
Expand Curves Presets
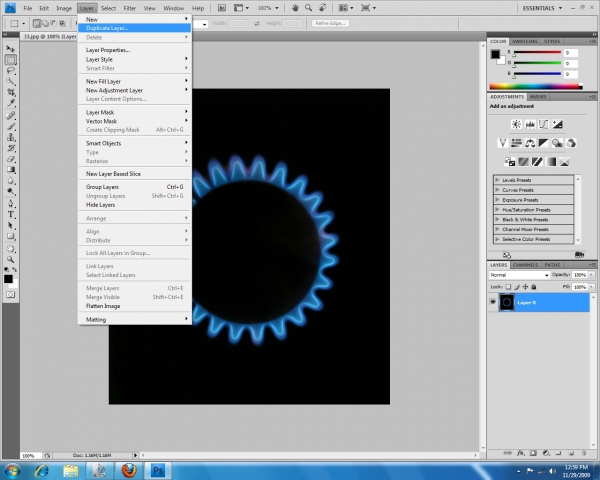click(x=534, y=190)
